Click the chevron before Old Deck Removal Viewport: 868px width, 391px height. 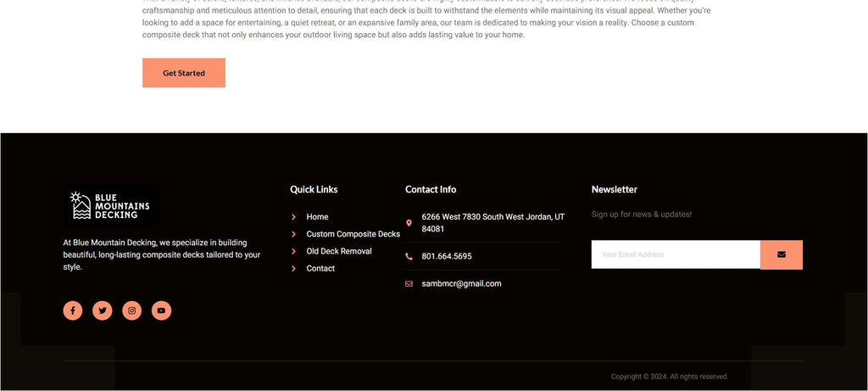[294, 252]
